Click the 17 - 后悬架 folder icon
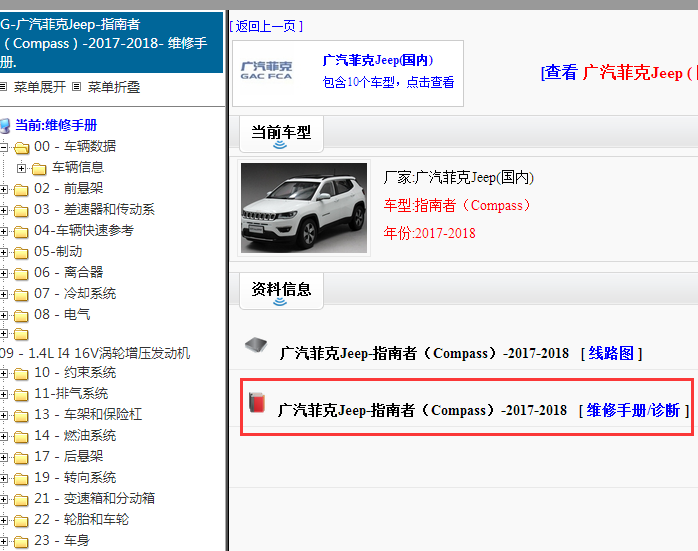 pyautogui.click(x=21, y=457)
